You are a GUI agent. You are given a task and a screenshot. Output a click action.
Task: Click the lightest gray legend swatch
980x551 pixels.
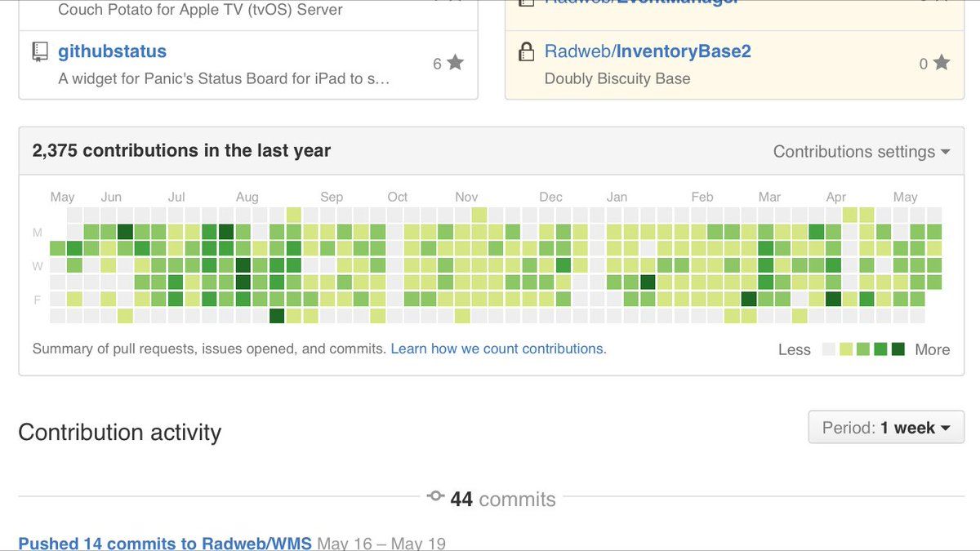pos(829,349)
